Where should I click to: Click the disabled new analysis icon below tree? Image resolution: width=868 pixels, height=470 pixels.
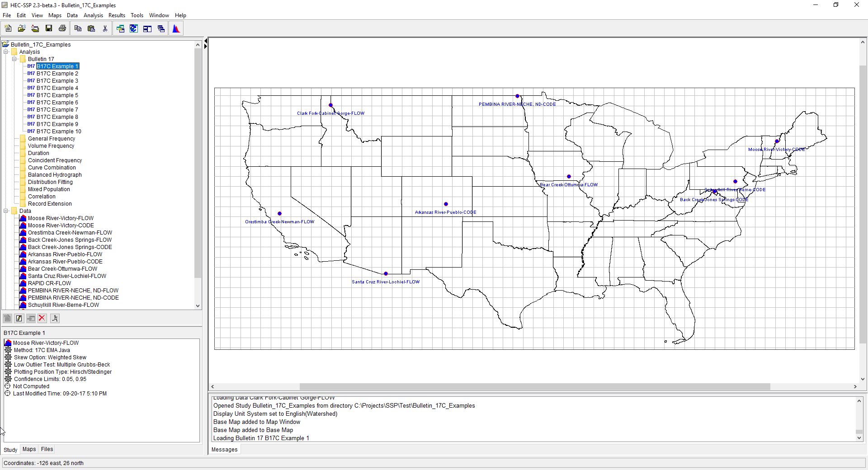pyautogui.click(x=7, y=318)
